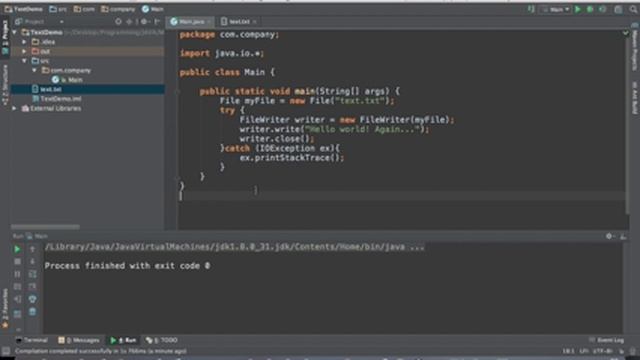640x360 pixels.
Task: Click the Dump Threads icon in Run panel
Action: coord(17,287)
